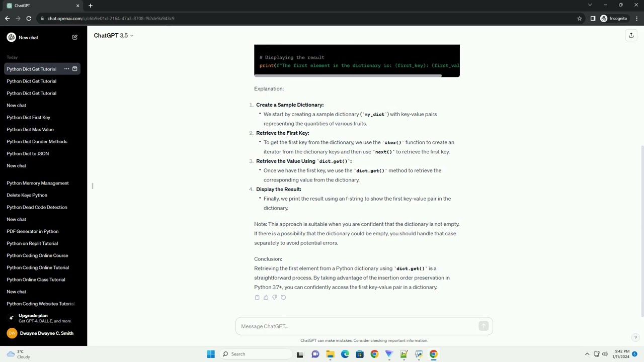Open the Chrome three-dot menu
Viewport: 644px width, 362px height.
click(x=636, y=19)
